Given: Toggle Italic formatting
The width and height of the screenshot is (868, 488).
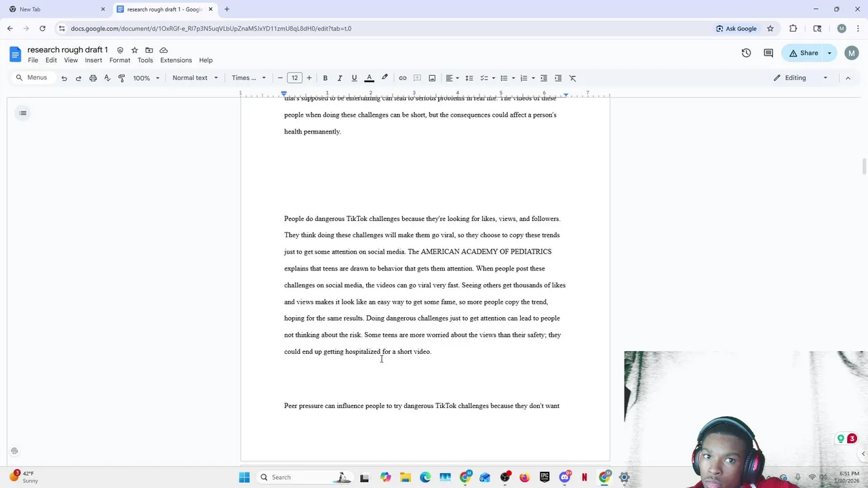Looking at the screenshot, I should [340, 78].
